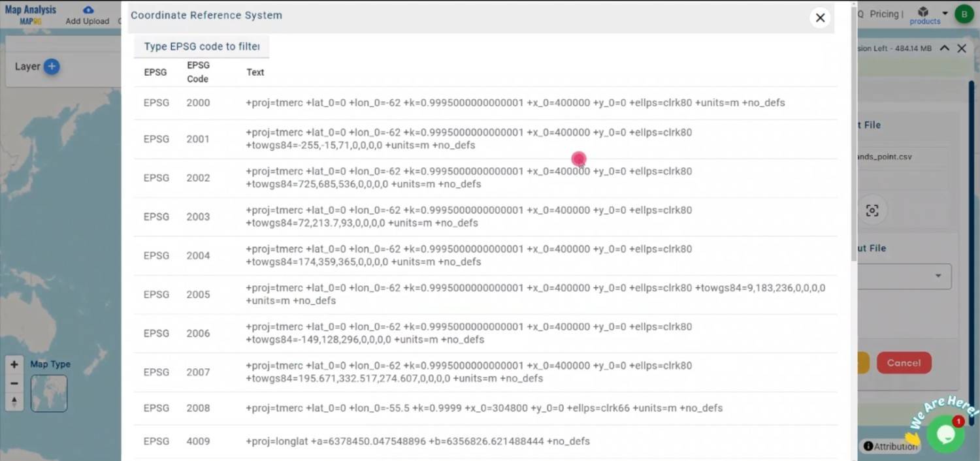Select the EPSG 2004 row
Viewport: 980px width, 461px height.
point(485,255)
